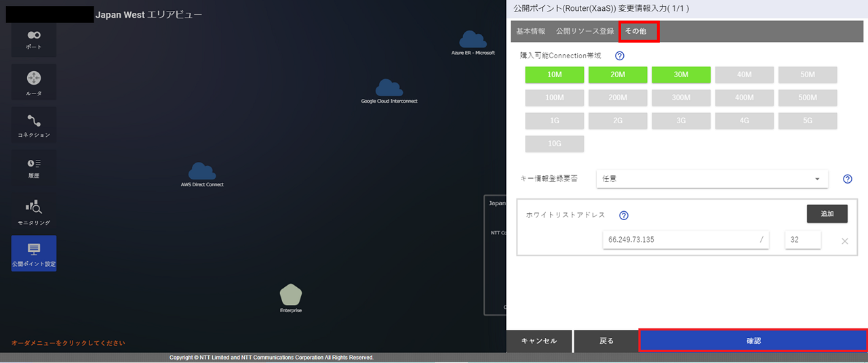Toggle the 50M bandwidth option
This screenshot has width=868, height=363.
coord(808,75)
